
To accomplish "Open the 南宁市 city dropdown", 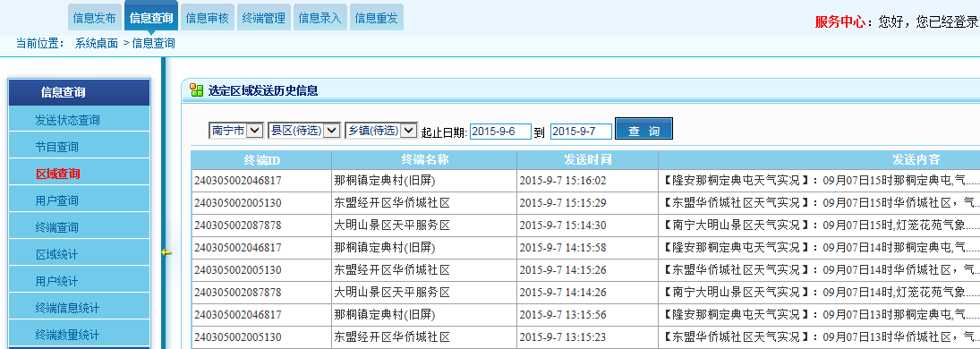I will (236, 130).
